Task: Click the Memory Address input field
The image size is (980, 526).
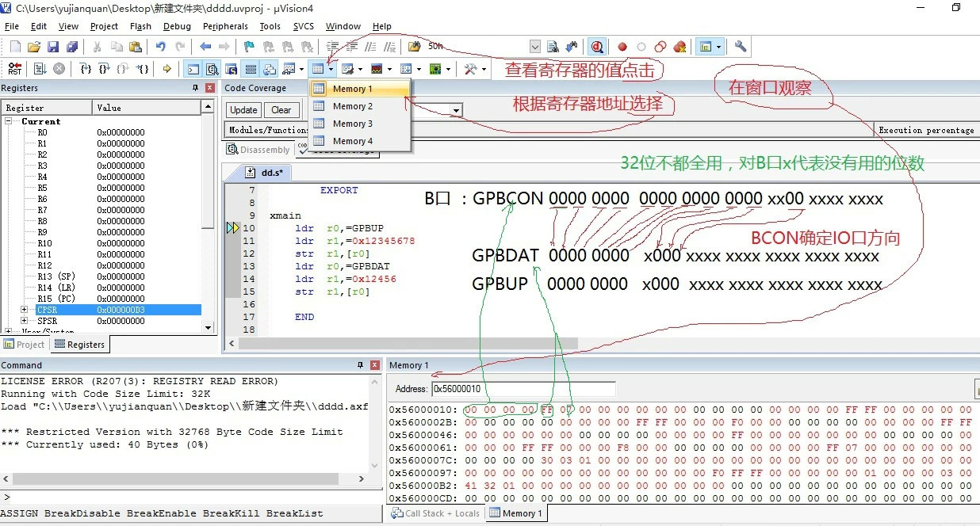Action: coord(523,389)
